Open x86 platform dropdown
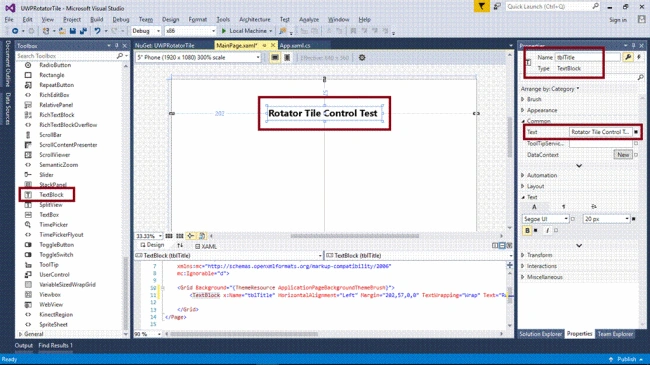This screenshot has height=365, width=650. [x=190, y=31]
